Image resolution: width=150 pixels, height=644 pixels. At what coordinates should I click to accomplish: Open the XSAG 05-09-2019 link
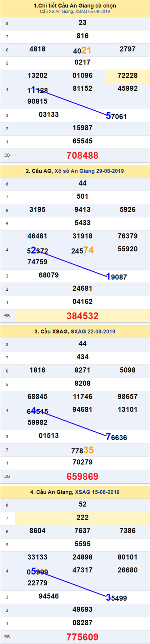92,12
